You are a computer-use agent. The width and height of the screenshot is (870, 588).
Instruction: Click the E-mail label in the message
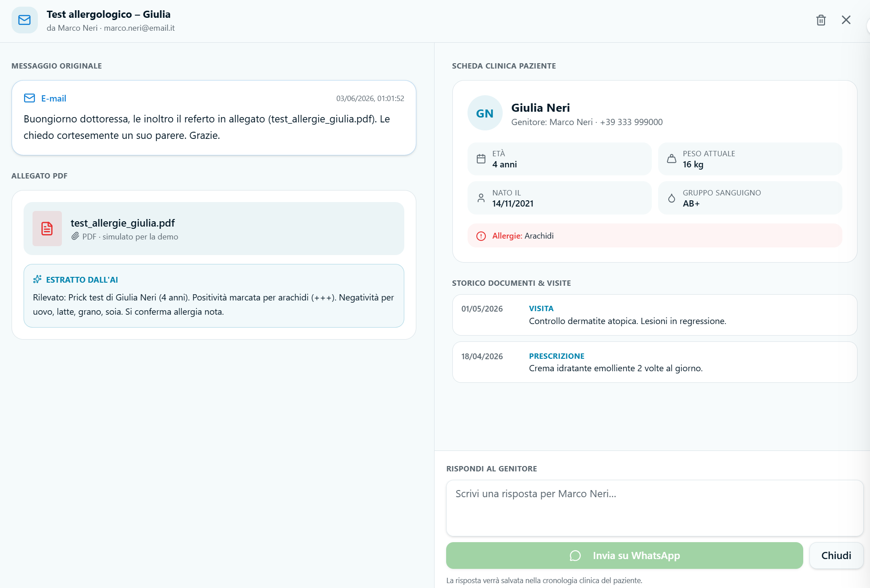pyautogui.click(x=53, y=98)
